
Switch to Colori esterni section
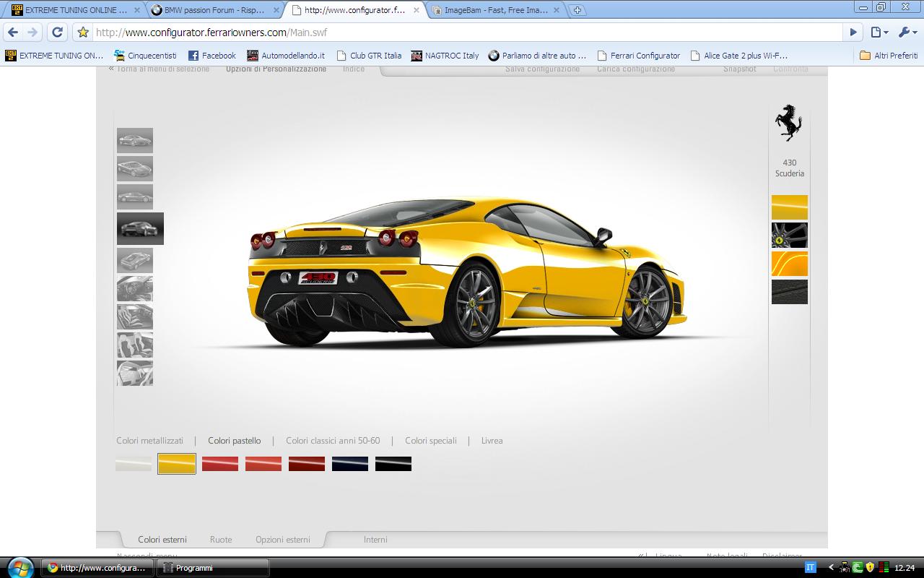click(x=162, y=540)
